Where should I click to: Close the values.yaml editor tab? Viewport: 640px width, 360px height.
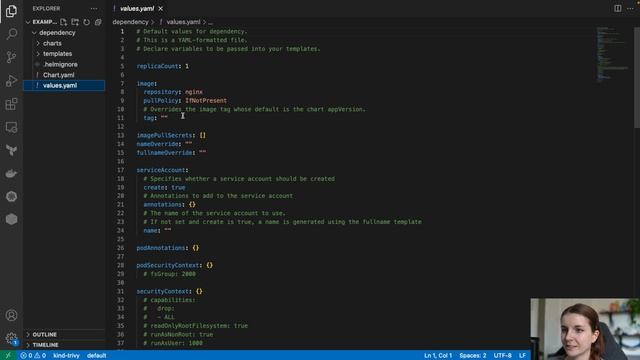[160, 9]
